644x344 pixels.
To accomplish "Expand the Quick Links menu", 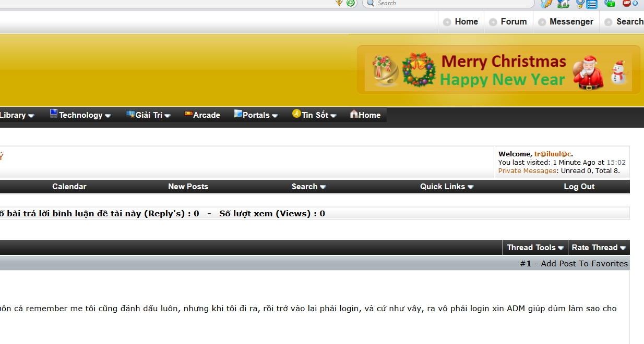I will tap(447, 187).
